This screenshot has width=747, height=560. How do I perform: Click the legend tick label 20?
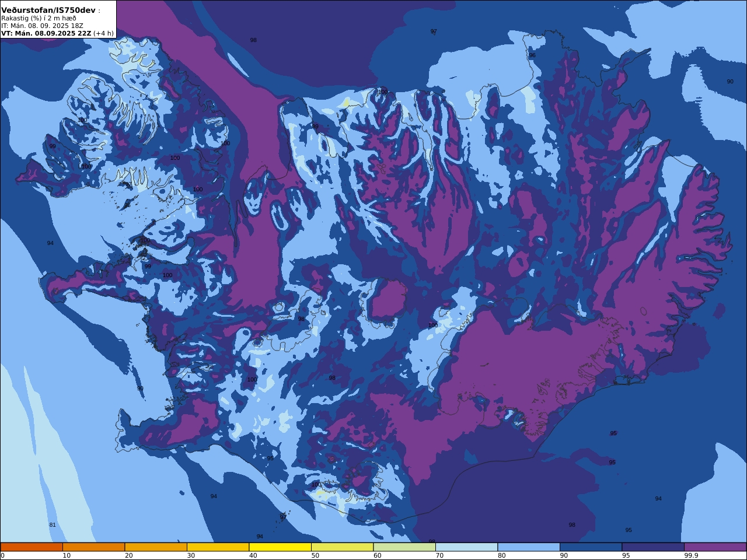[128, 555]
